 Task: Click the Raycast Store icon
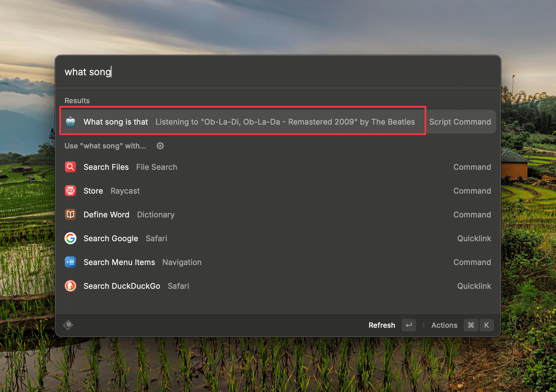(70, 191)
